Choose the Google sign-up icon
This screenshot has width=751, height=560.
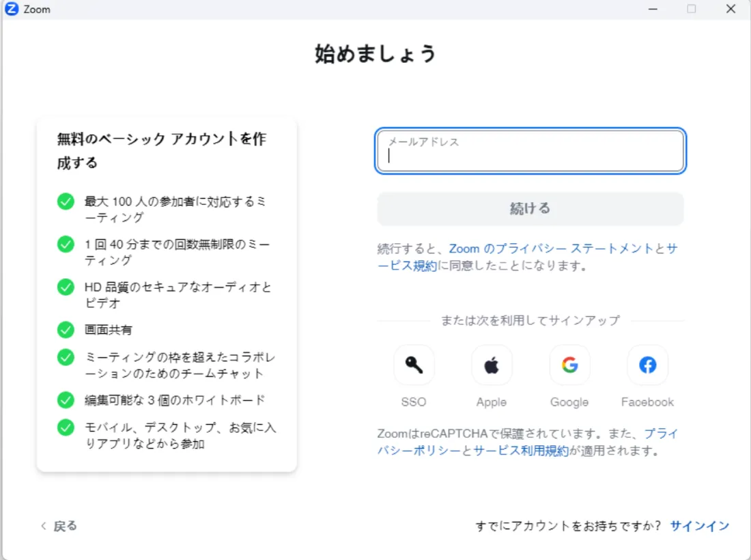[569, 365]
